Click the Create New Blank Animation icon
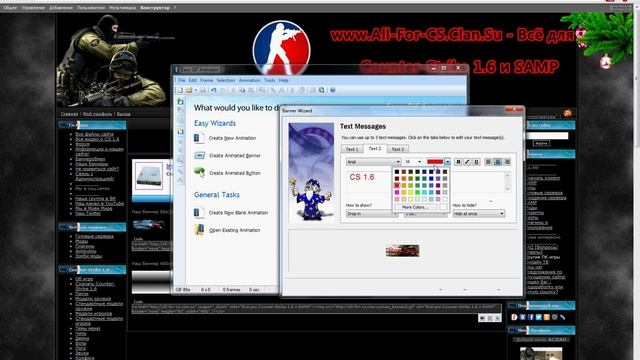This screenshot has width=640, height=360. (199, 213)
